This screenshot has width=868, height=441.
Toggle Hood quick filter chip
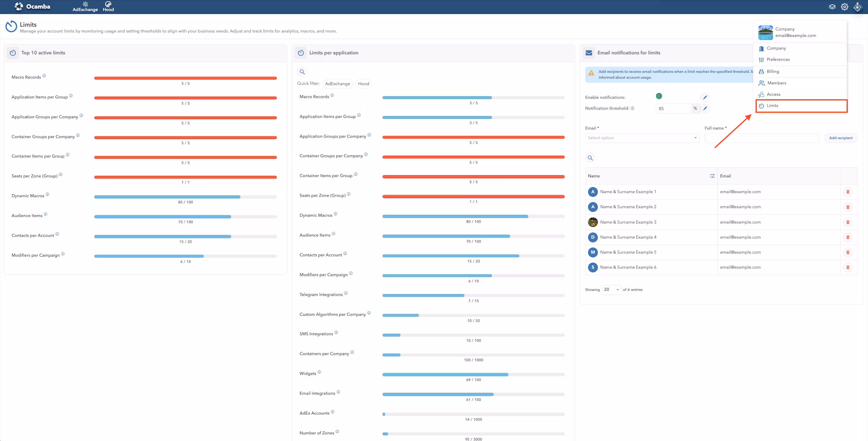363,84
